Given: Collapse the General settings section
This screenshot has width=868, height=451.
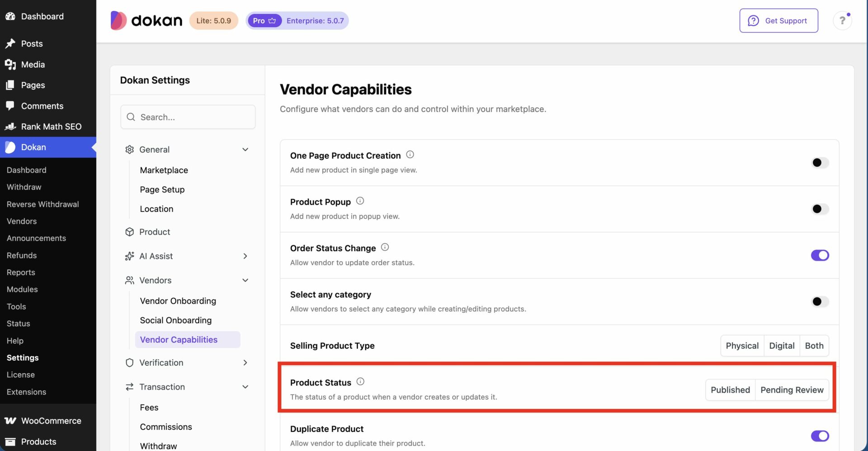Looking at the screenshot, I should point(245,150).
